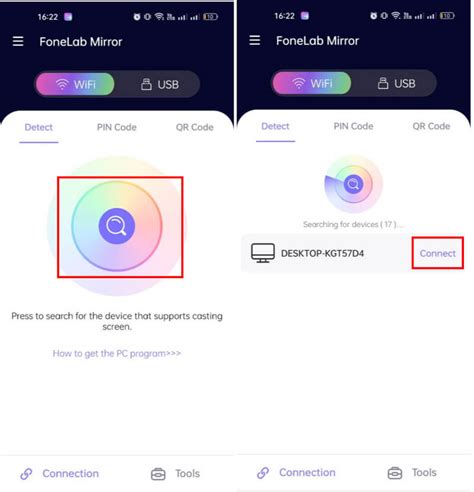474x492 pixels.
Task: Open PIN Code tab on right screen
Action: click(x=353, y=126)
